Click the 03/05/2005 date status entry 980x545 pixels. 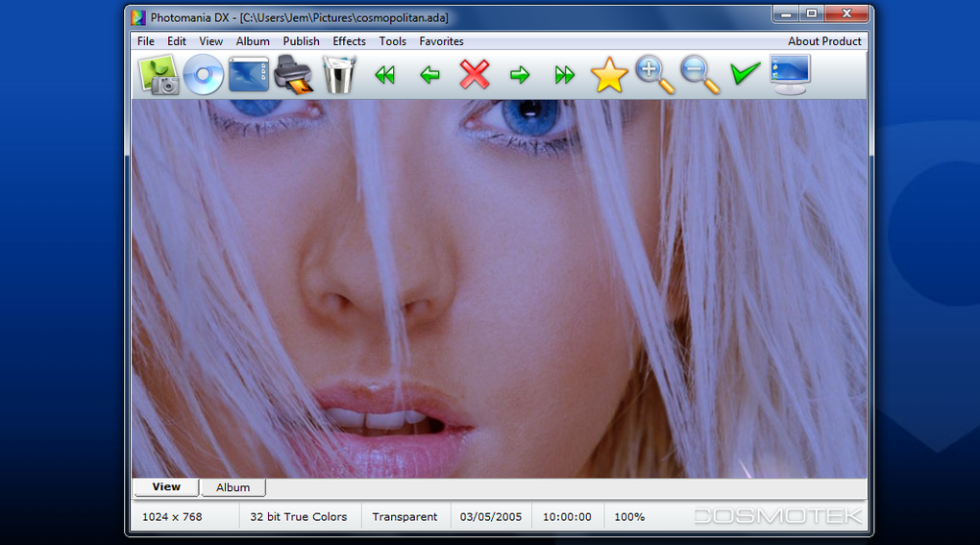491,517
